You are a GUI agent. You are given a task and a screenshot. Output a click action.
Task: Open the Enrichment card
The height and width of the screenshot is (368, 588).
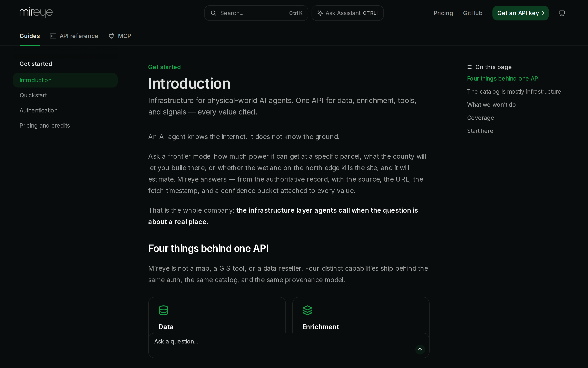tap(361, 315)
